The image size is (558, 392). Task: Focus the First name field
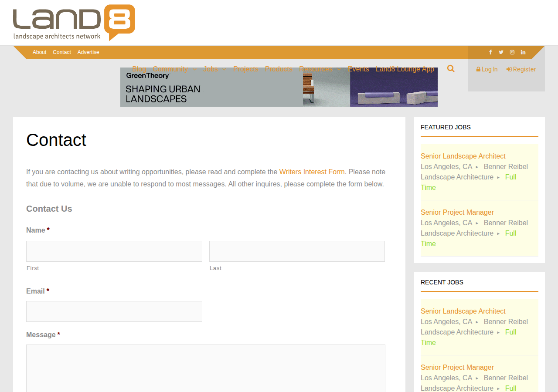[114, 251]
